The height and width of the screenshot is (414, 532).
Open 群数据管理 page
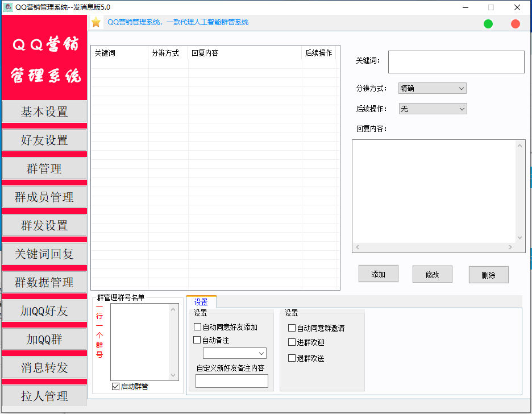point(44,282)
